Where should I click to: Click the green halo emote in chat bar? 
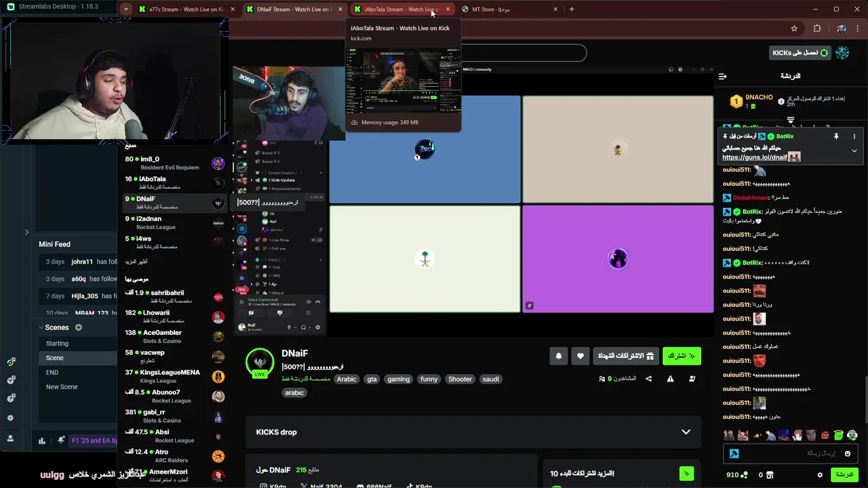click(x=839, y=435)
